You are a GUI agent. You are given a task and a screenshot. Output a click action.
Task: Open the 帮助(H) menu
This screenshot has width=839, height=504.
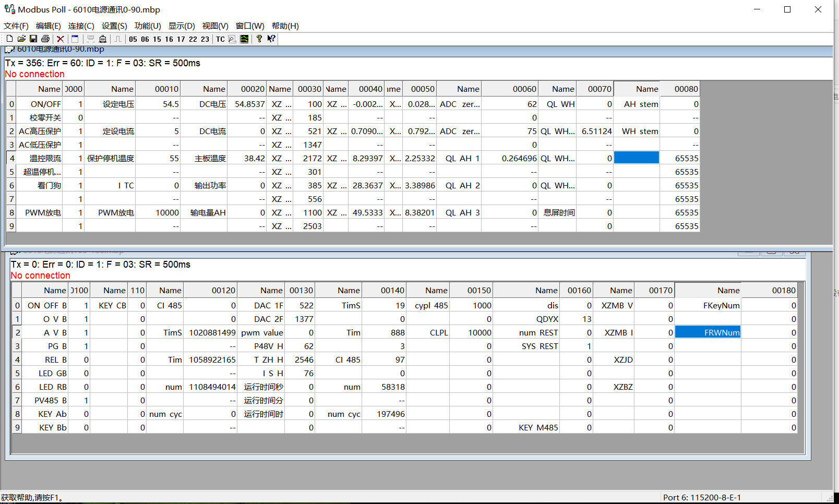(x=285, y=26)
